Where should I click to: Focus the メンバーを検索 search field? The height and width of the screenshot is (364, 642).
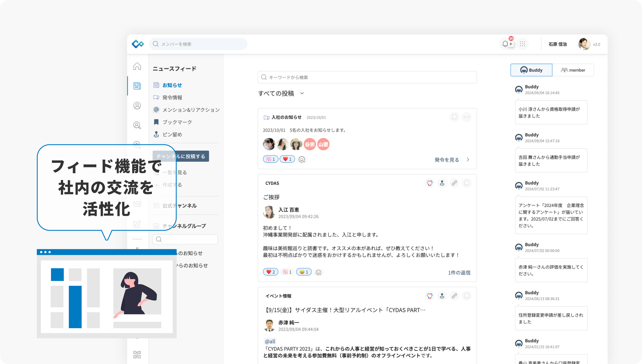[x=198, y=44]
